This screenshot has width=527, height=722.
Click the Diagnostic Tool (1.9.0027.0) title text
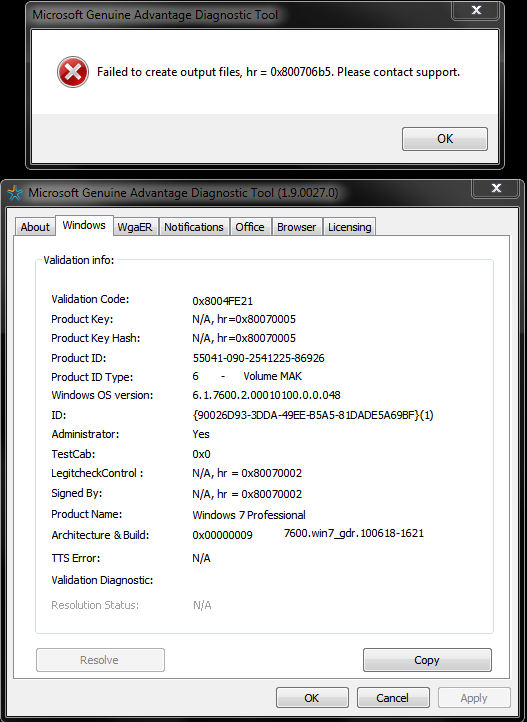pyautogui.click(x=183, y=192)
